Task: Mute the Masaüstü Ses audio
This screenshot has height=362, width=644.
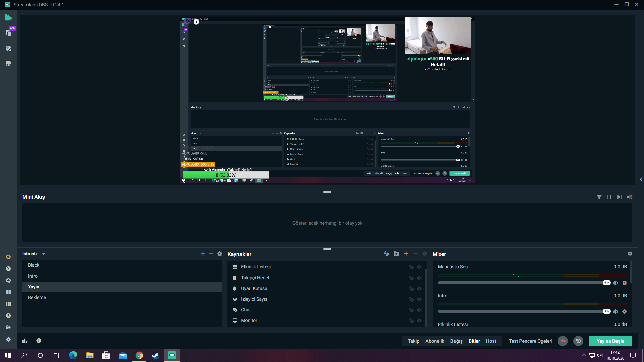Action: [615, 283]
